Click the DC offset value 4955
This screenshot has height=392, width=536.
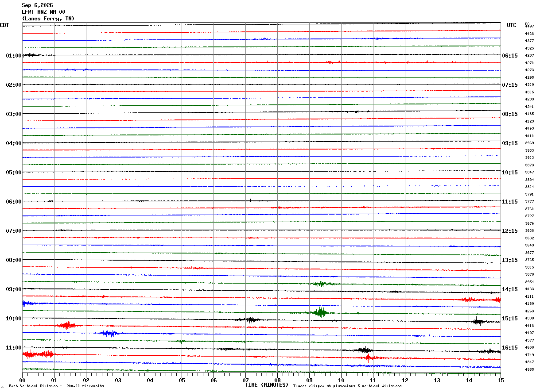click(529, 369)
